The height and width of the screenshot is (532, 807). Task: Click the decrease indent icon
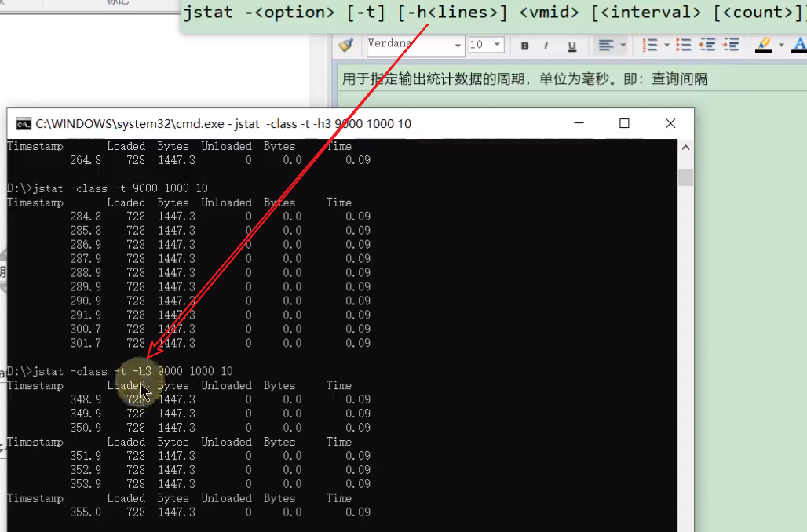pyautogui.click(x=707, y=46)
